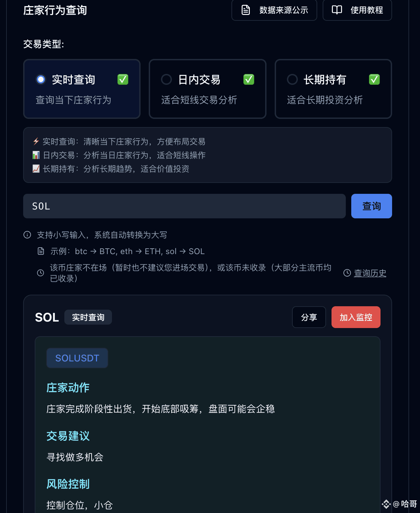Viewport: 420px width, 513px height.
Task: Click the bar chart icon beside 日内交易 description
Action: pos(36,155)
